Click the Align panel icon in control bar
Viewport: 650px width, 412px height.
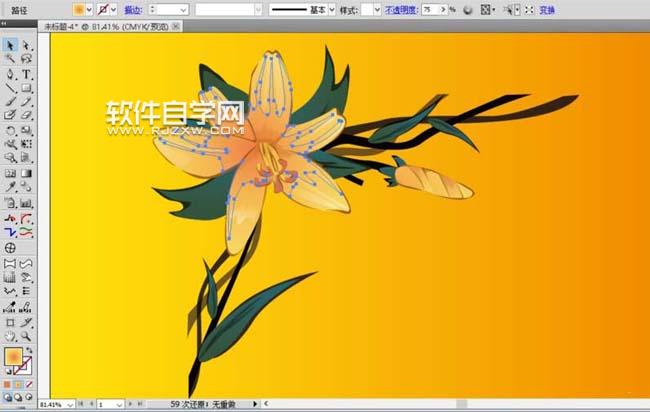point(485,10)
